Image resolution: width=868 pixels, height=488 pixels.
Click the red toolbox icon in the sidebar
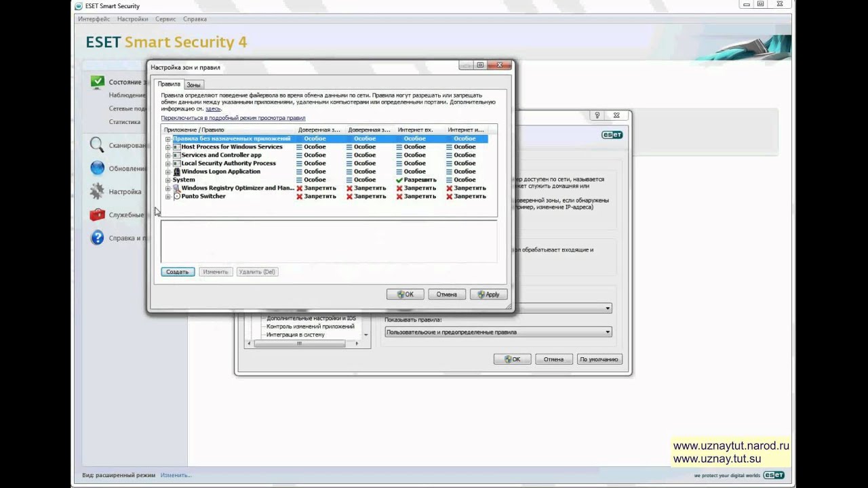pyautogui.click(x=97, y=215)
